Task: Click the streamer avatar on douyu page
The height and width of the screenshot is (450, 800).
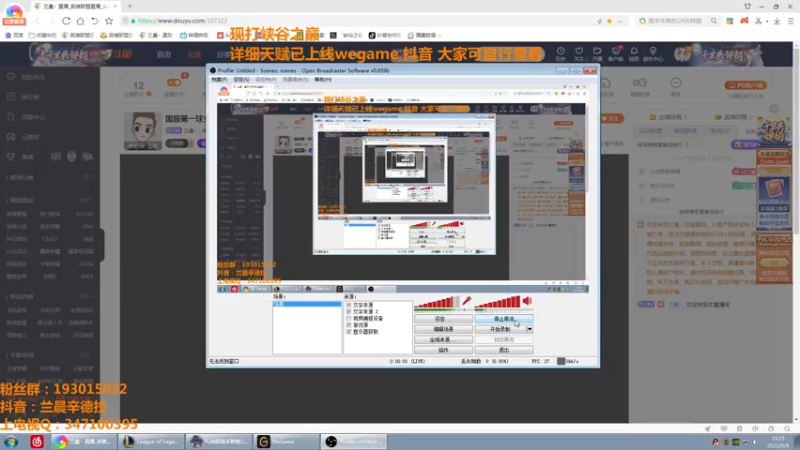Action: pos(142,131)
